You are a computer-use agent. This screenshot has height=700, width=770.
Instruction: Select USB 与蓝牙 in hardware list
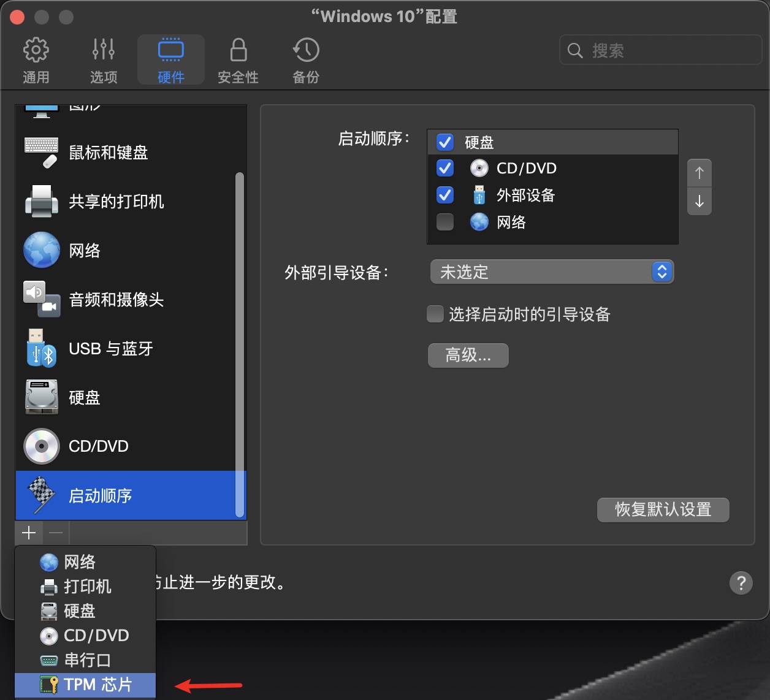125,349
